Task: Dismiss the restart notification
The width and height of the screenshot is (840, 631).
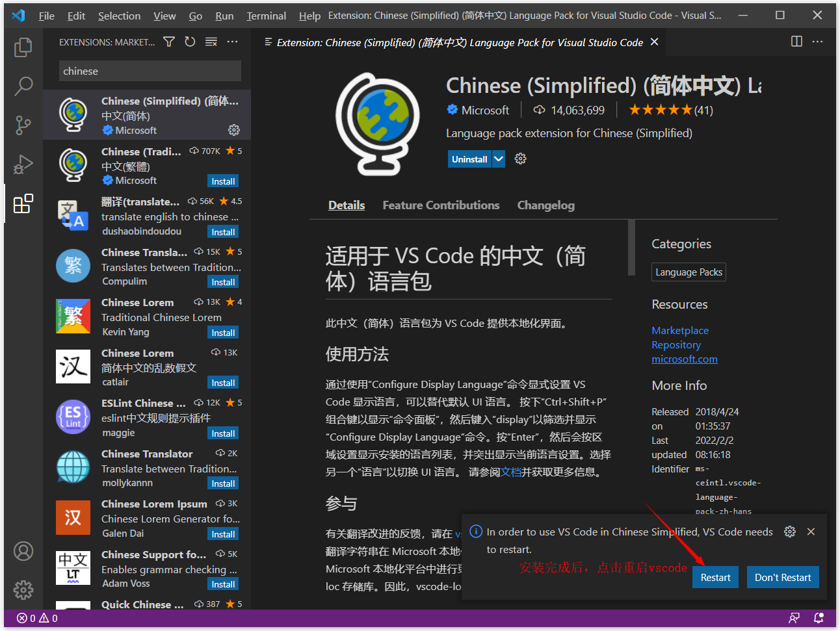Action: [x=811, y=532]
